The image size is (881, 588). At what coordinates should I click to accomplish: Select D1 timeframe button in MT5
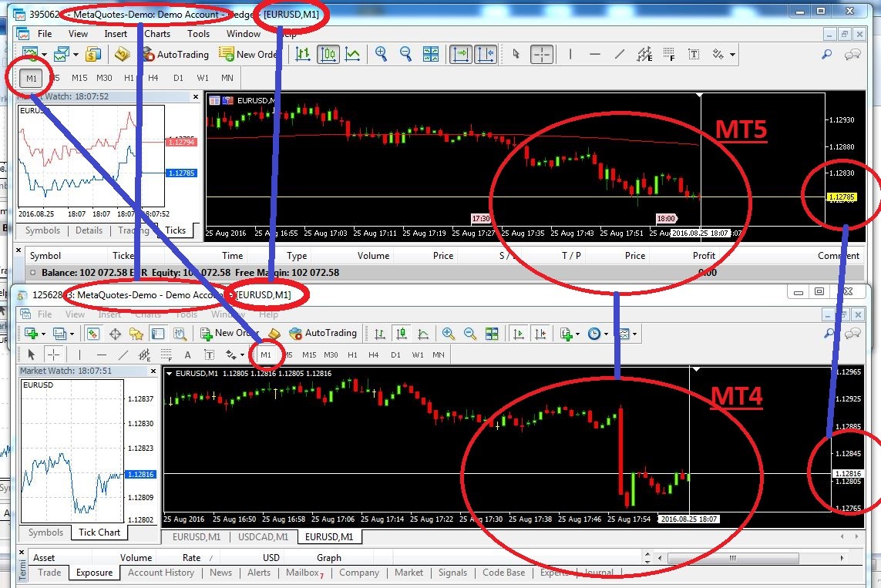(178, 78)
